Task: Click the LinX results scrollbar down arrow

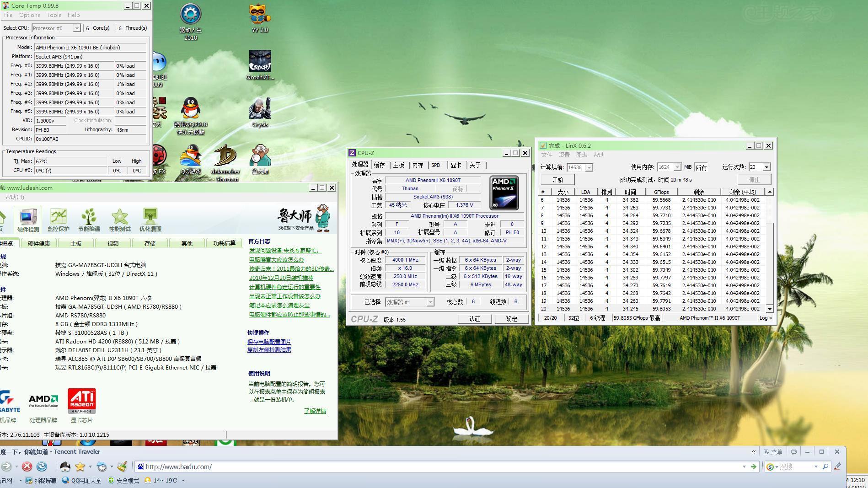Action: tap(770, 309)
